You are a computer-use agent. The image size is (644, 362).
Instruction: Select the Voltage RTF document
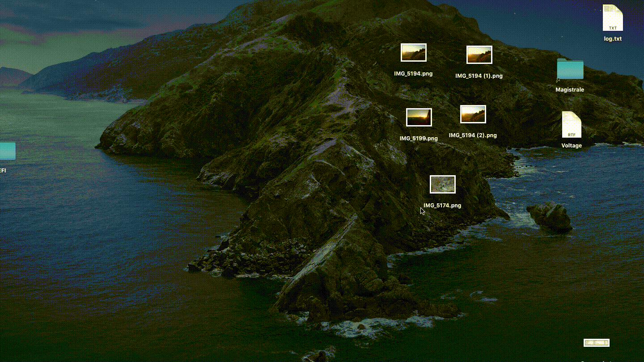click(572, 125)
